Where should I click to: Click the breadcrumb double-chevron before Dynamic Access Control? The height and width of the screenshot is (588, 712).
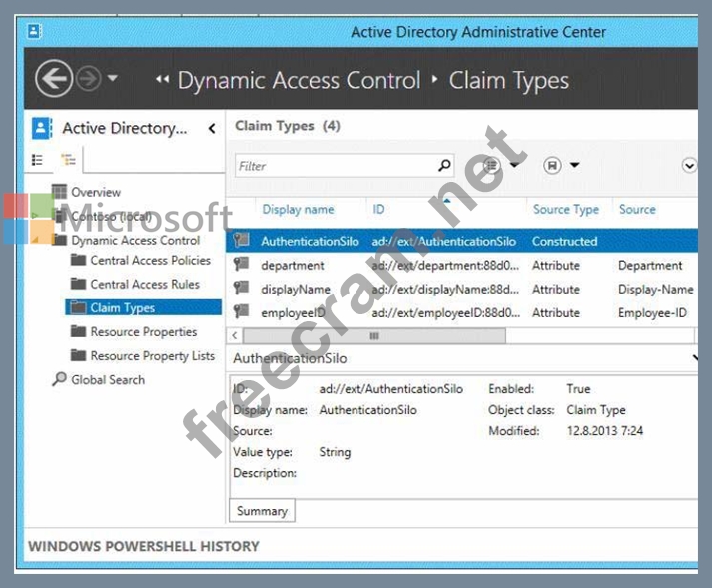162,79
